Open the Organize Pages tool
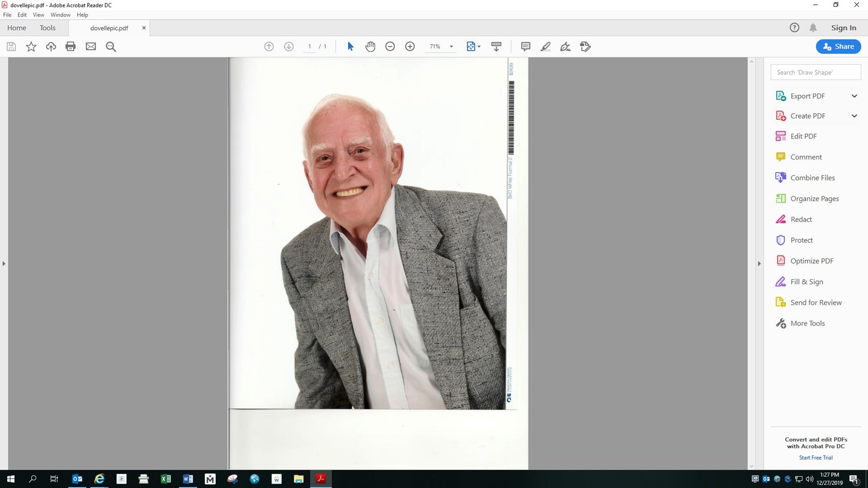The height and width of the screenshot is (488, 868). coord(814,198)
